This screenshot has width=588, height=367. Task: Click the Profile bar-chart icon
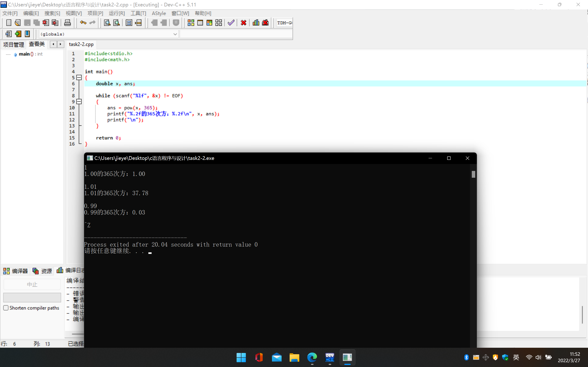point(256,23)
